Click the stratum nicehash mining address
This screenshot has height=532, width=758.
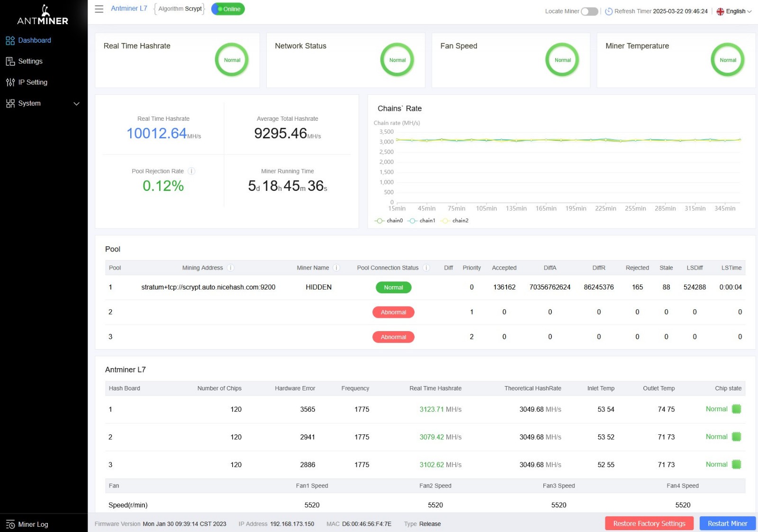point(208,287)
